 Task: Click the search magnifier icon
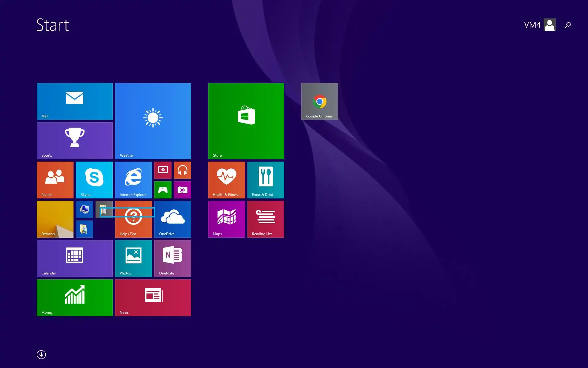point(567,25)
